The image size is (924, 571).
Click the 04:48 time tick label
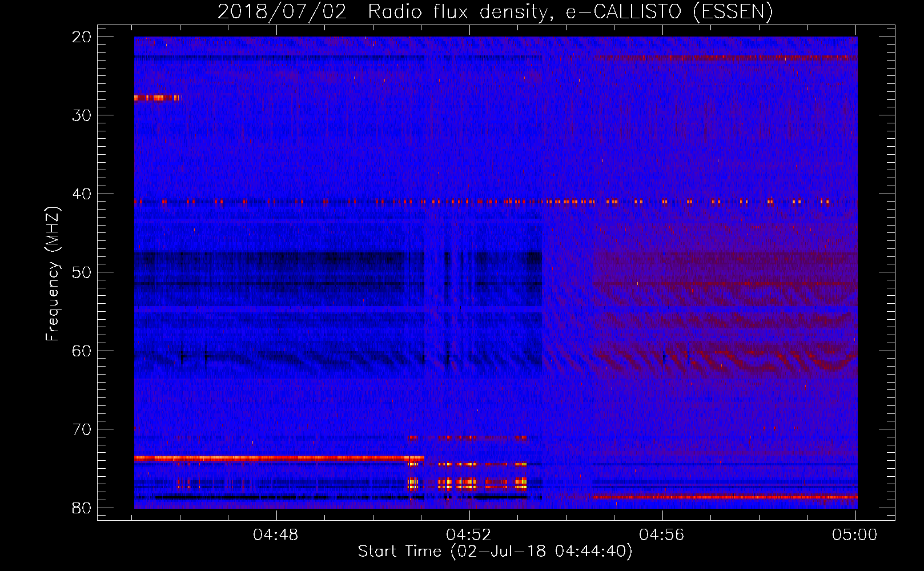(276, 535)
